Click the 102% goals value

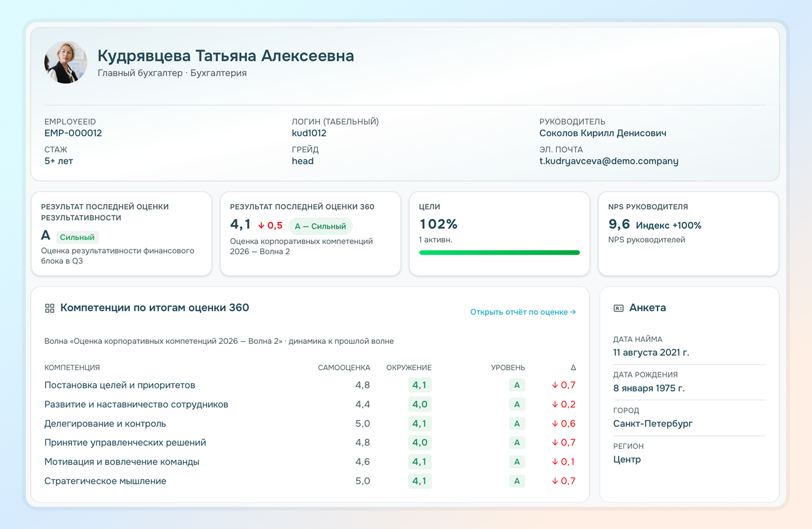pos(438,224)
